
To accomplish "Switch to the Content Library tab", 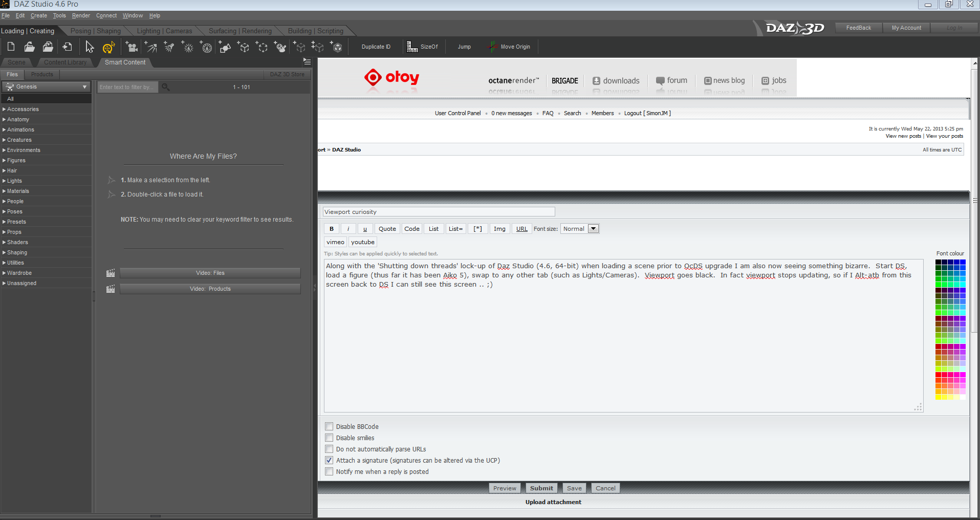I will [x=65, y=62].
